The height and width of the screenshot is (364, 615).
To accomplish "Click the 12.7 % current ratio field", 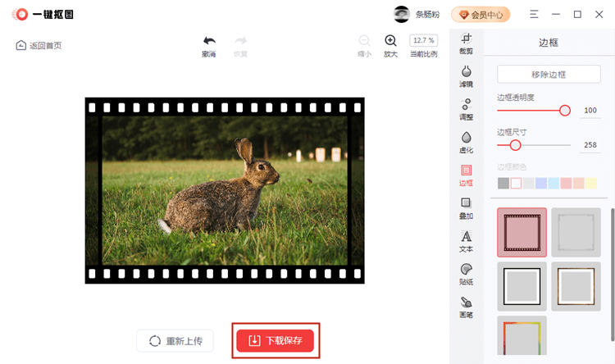I will pyautogui.click(x=424, y=40).
